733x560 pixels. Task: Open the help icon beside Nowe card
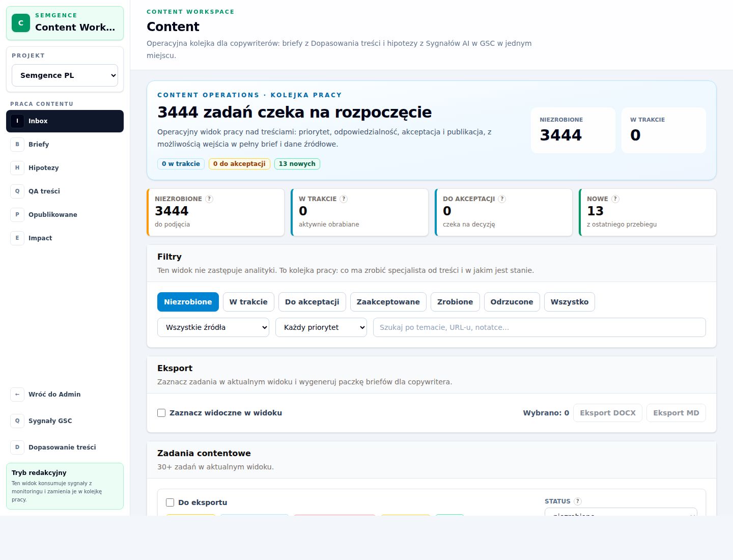(x=615, y=199)
